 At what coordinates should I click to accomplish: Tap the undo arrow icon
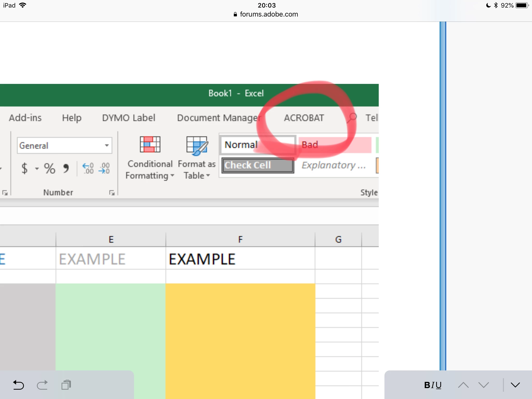18,385
